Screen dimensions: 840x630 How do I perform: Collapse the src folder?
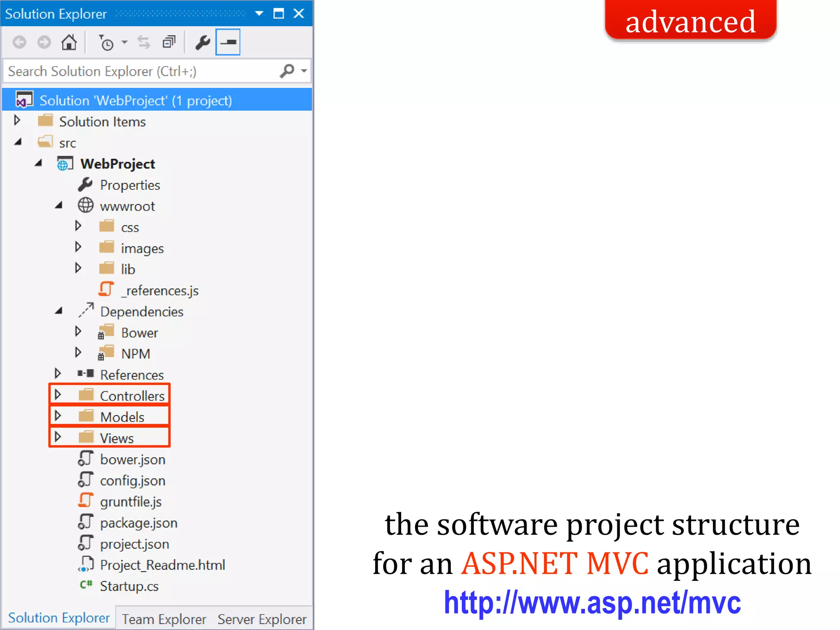point(18,142)
